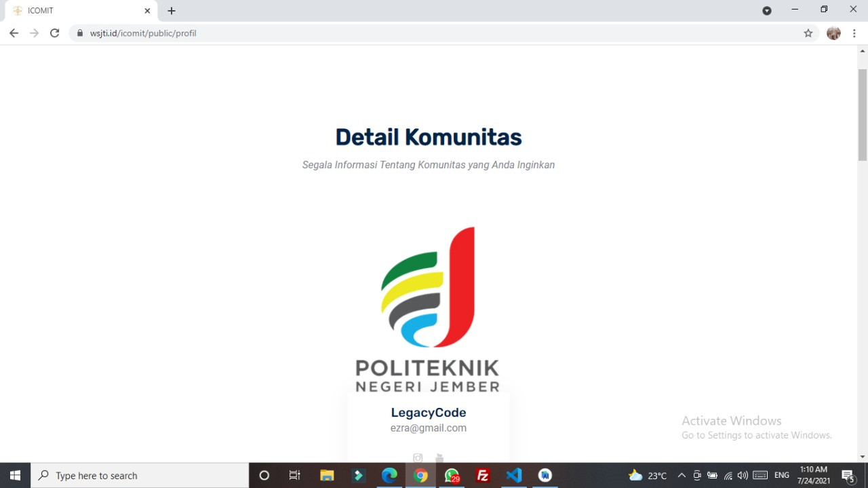Open the volume speaker control
This screenshot has height=488, width=868.
point(743,475)
